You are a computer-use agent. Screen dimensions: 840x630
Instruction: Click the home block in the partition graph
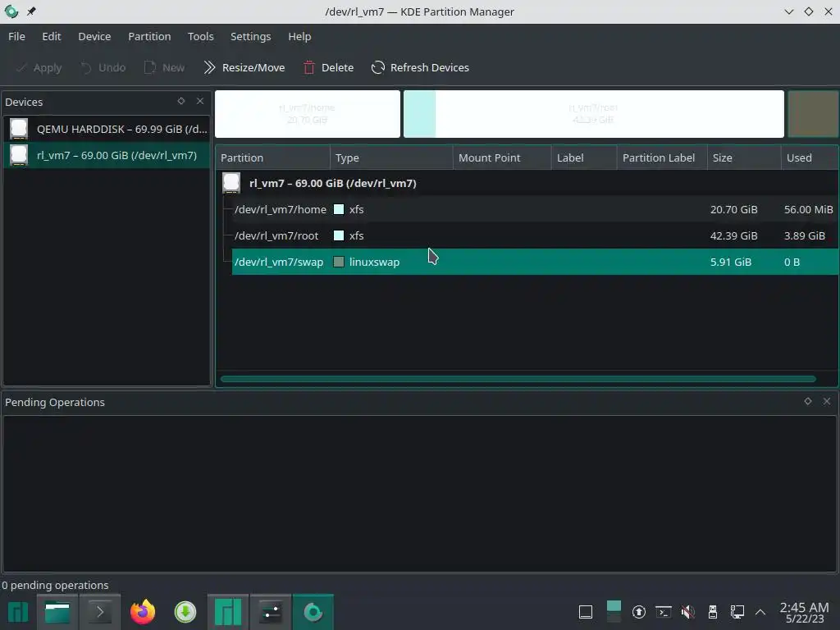tap(308, 113)
